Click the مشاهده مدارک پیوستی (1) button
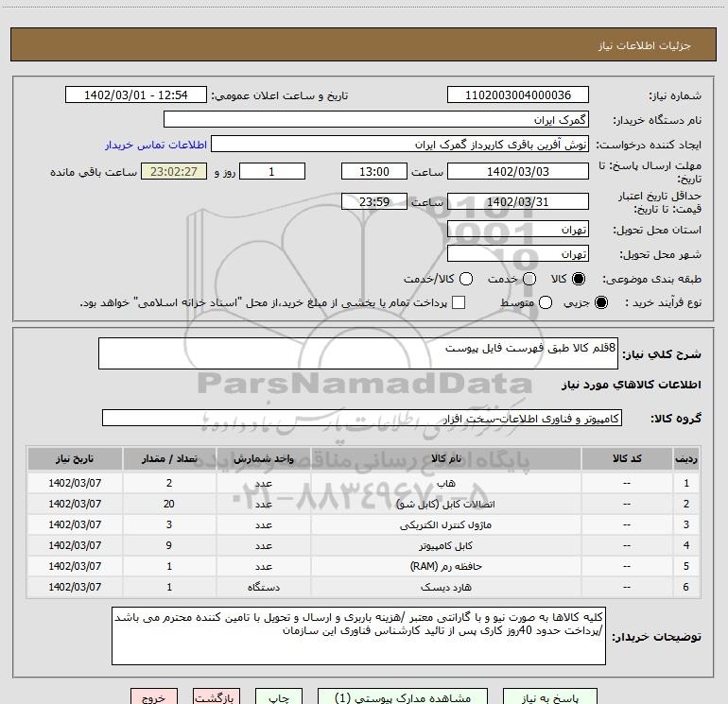Viewport: 728px width, 704px height. pyautogui.click(x=403, y=697)
